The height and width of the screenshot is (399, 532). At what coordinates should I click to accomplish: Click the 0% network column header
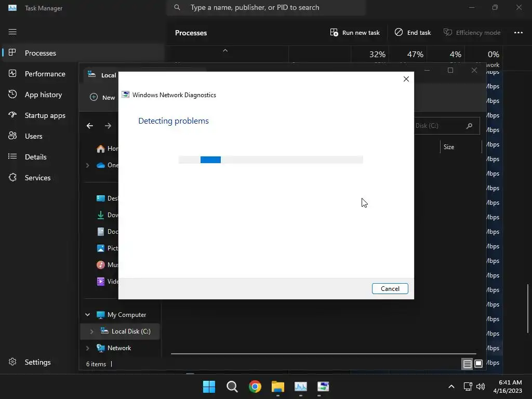click(x=494, y=54)
